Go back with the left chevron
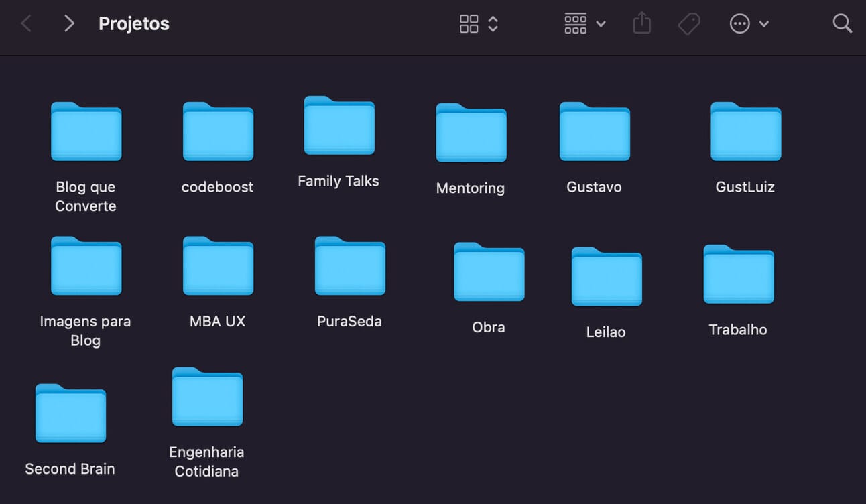This screenshot has width=866, height=504. (x=26, y=24)
